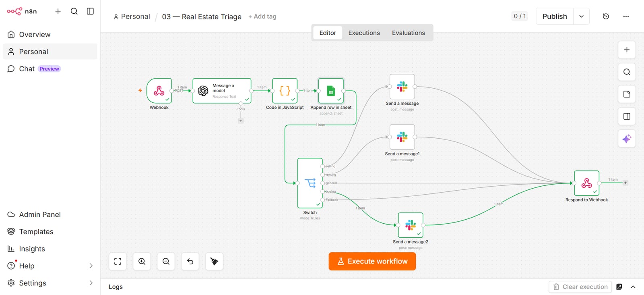Open Insights in the sidebar
The image size is (644, 295).
[x=50, y=249]
